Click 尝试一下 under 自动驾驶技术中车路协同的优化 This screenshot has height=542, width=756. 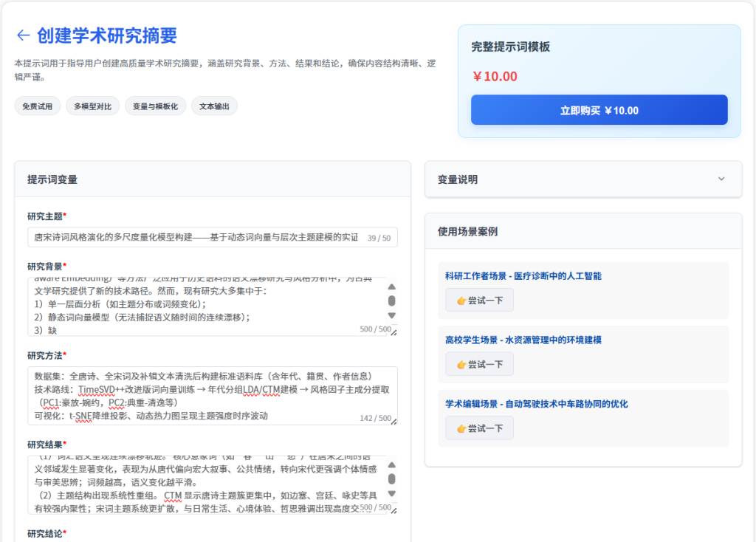[x=479, y=428]
